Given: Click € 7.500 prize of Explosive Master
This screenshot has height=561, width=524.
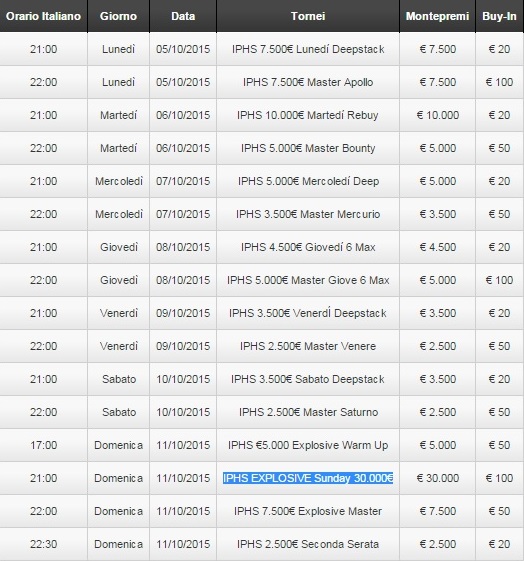Looking at the screenshot, I should (x=437, y=511).
